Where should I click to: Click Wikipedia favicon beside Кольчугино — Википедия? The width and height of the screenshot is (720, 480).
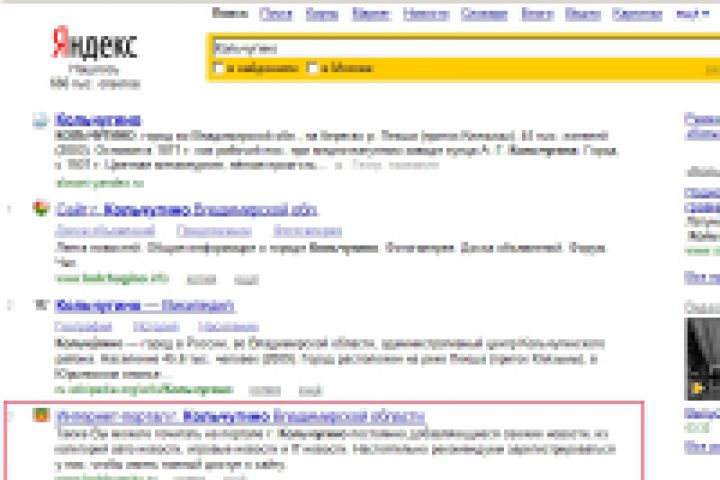click(41, 305)
